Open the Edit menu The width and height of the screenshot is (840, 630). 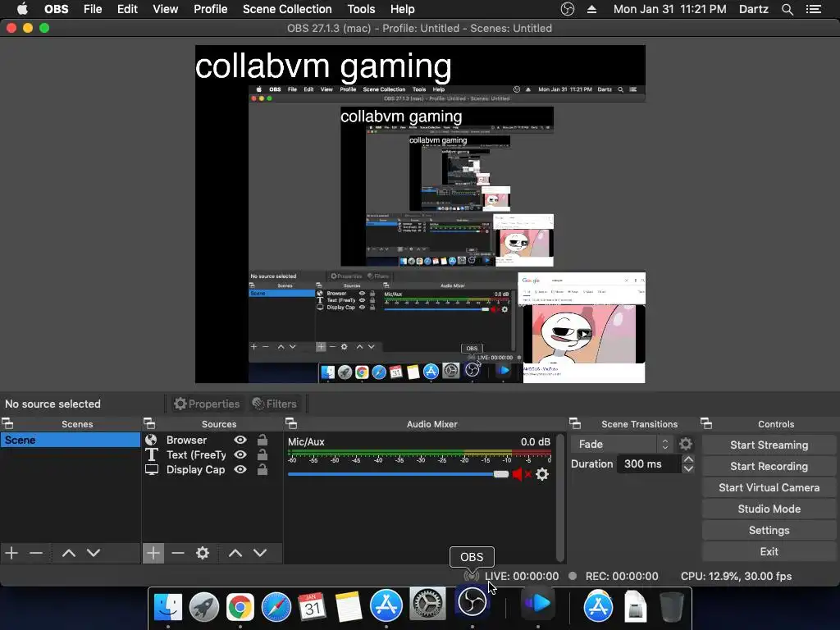[x=127, y=9]
